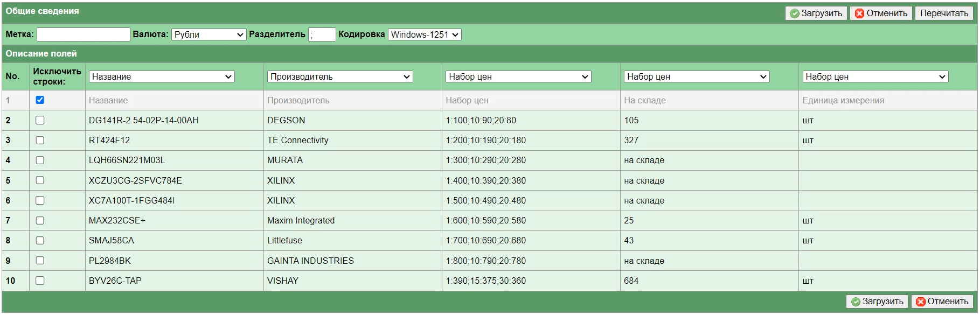Check the exclude box for DG141R-2.54-02P-14-00AH row

point(40,120)
